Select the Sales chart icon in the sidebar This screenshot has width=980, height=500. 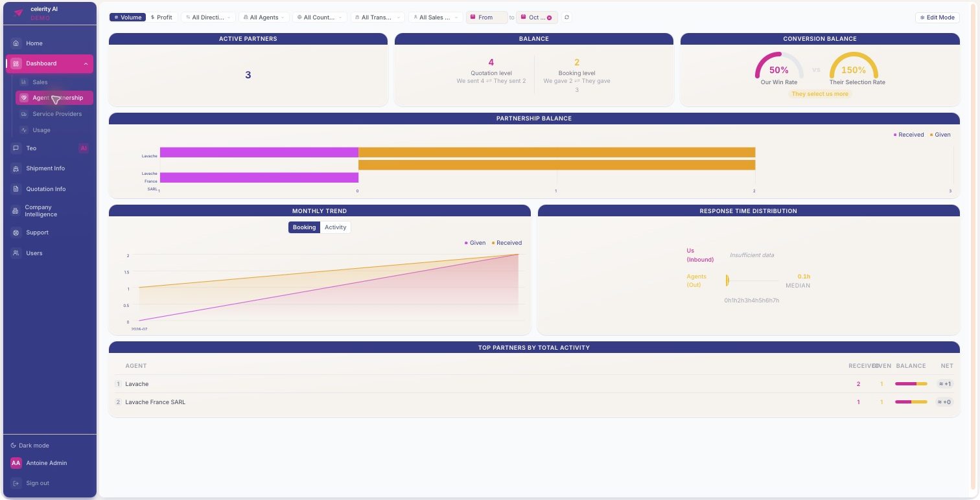[25, 82]
